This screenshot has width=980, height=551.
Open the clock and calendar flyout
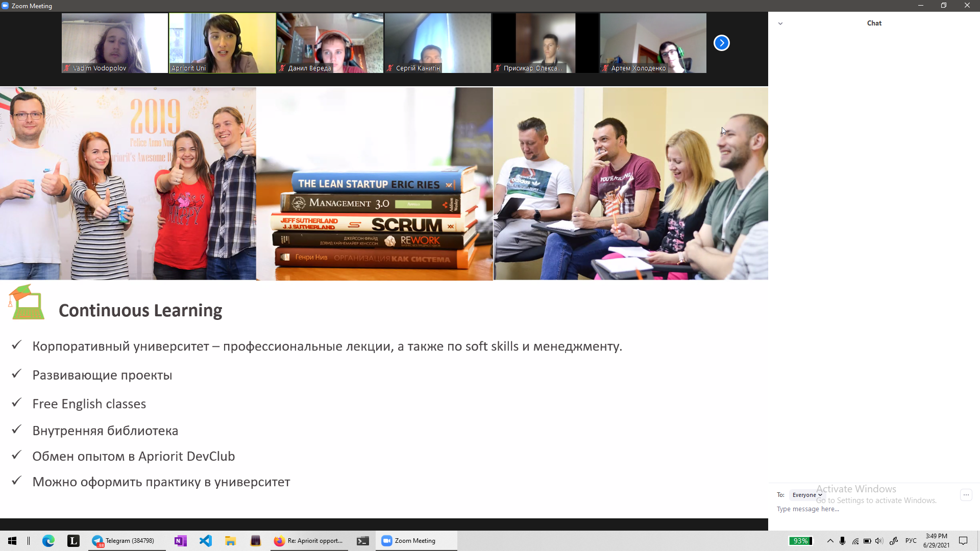click(936, 541)
